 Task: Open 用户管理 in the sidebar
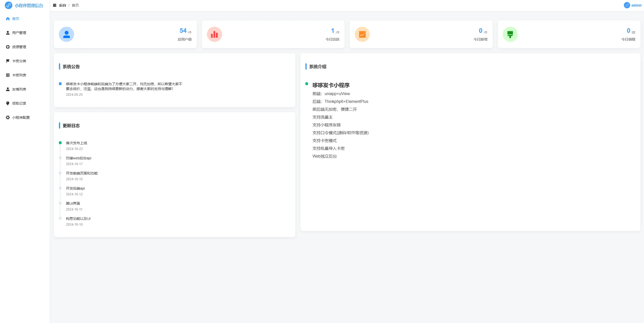19,33
